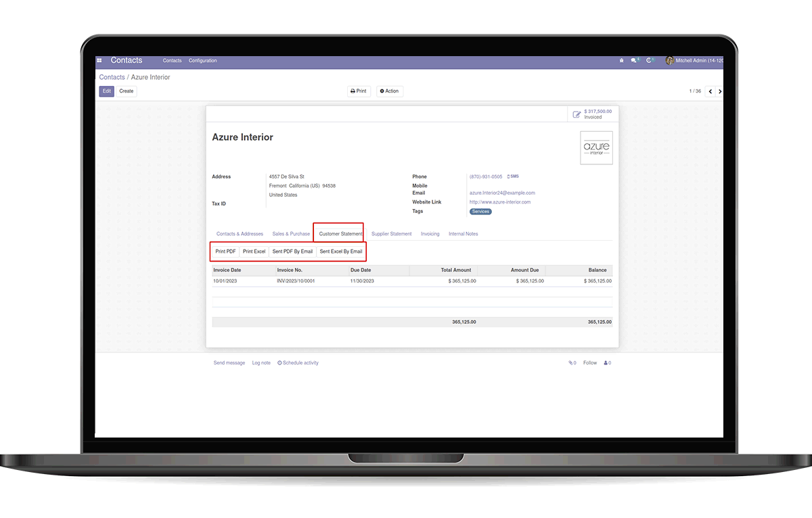812x518 pixels.
Task: Click Log note link
Action: [261, 363]
